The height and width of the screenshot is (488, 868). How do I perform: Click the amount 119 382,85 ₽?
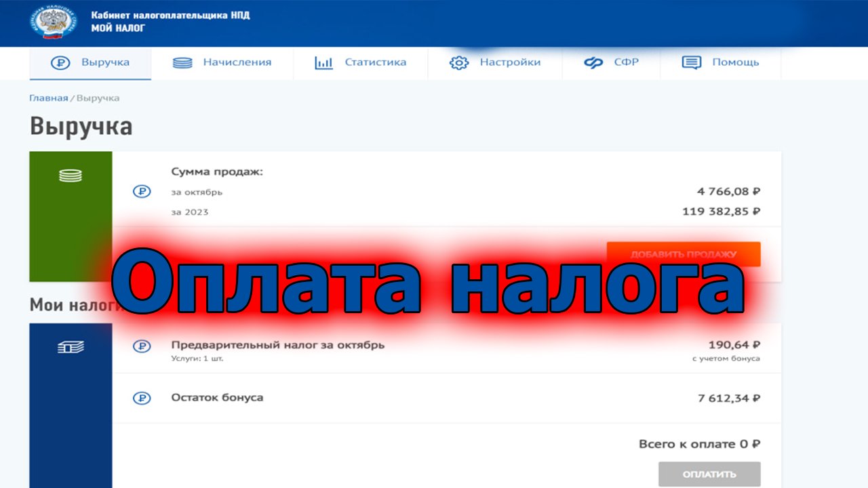pyautogui.click(x=722, y=211)
